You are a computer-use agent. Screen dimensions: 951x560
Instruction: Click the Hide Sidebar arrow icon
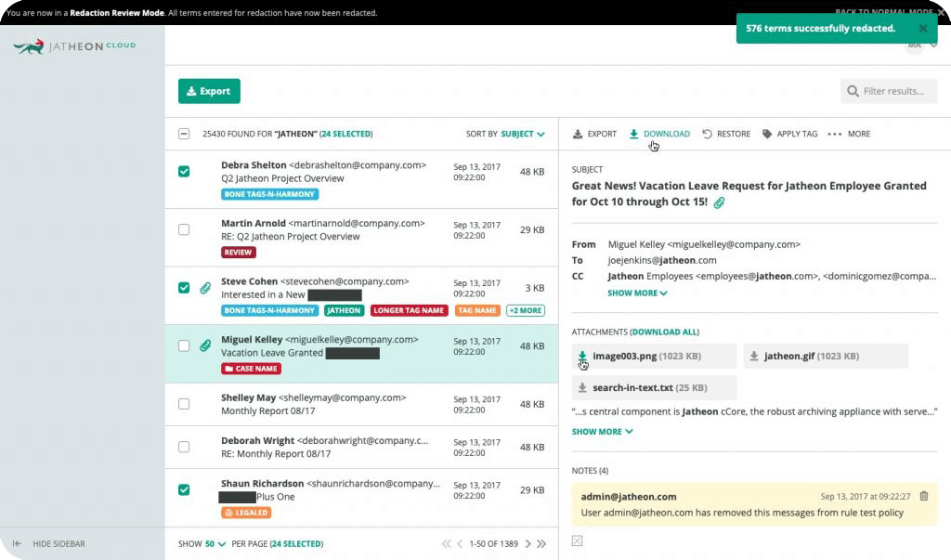click(17, 544)
